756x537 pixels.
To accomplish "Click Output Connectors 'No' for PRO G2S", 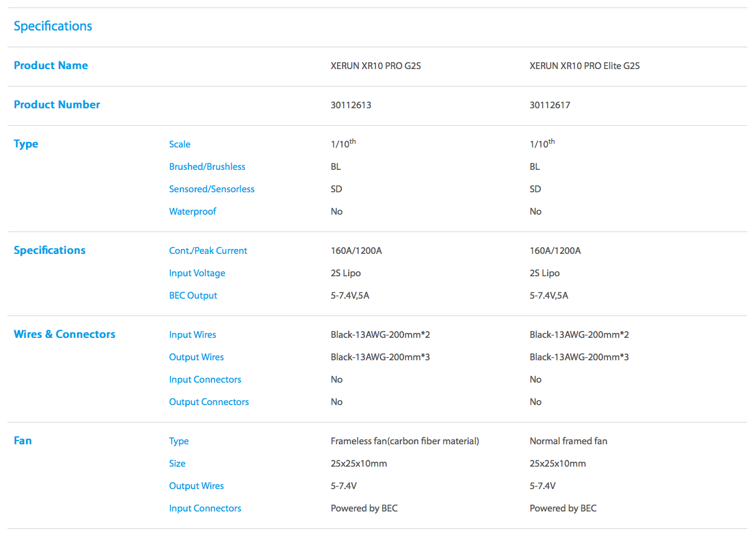I will 337,402.
